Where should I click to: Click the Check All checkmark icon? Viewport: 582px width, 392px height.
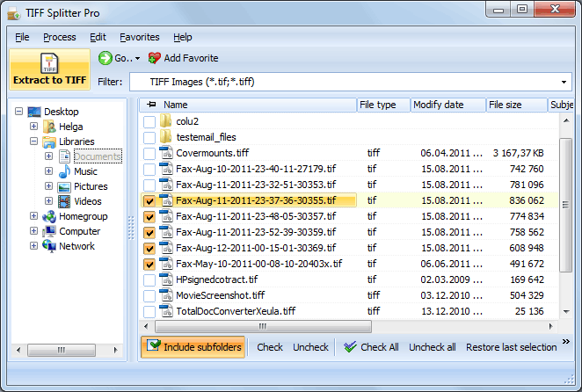(350, 346)
